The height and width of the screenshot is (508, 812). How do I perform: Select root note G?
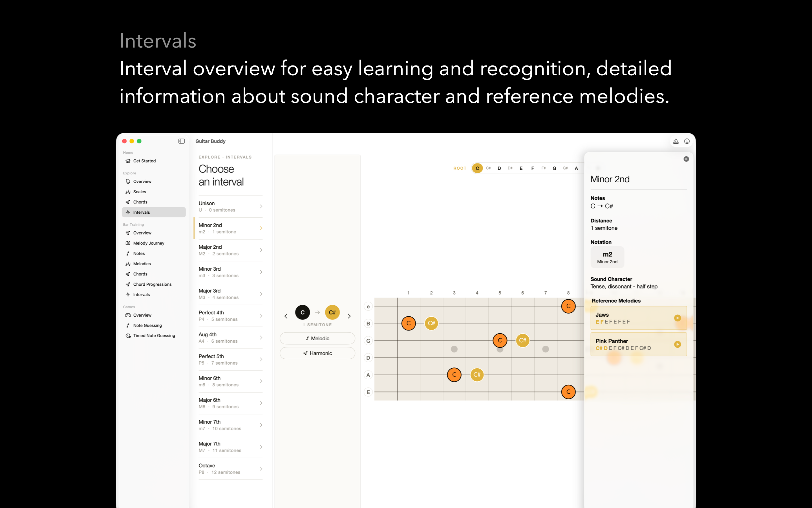554,168
